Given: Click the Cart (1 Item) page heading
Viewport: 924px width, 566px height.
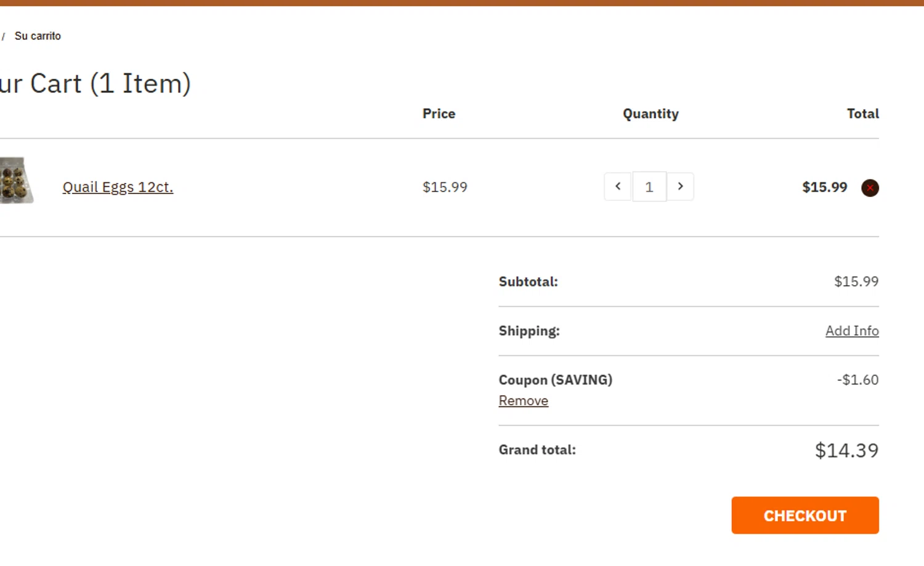Looking at the screenshot, I should pos(95,84).
